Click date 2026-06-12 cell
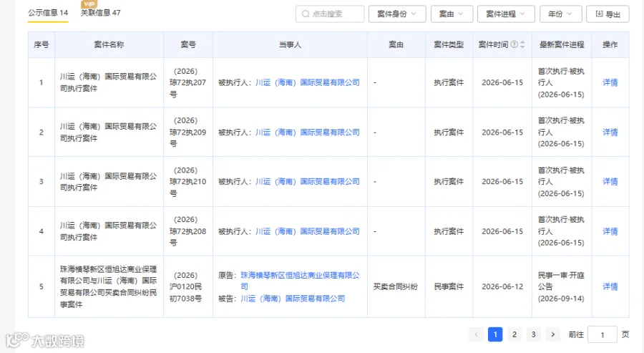Viewport: 644px width, 353px height. [502, 286]
